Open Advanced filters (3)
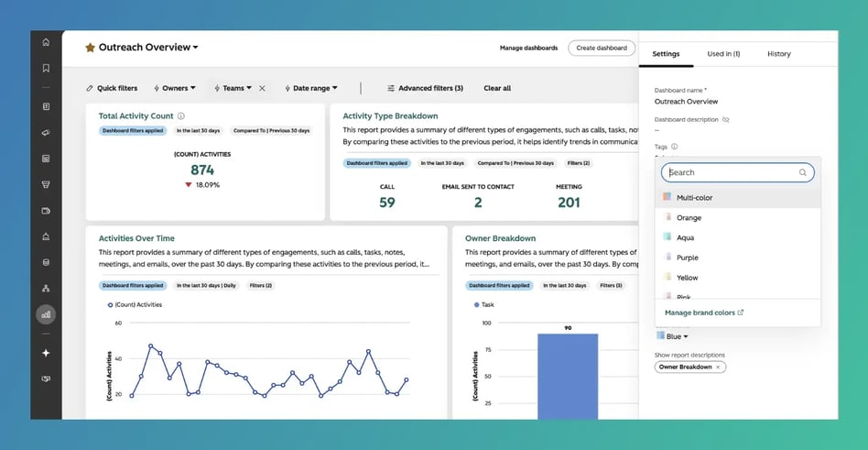Screen dimensions: 868x450 coord(425,88)
